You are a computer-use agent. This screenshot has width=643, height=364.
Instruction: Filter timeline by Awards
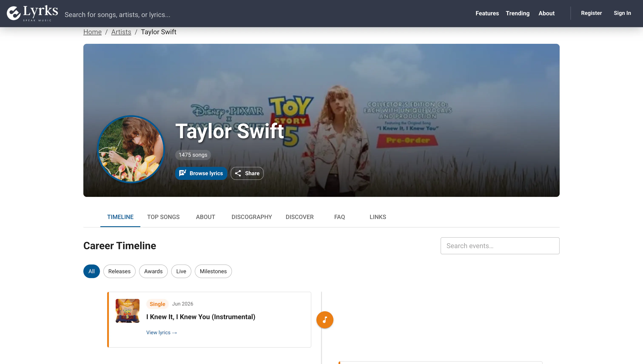point(153,271)
